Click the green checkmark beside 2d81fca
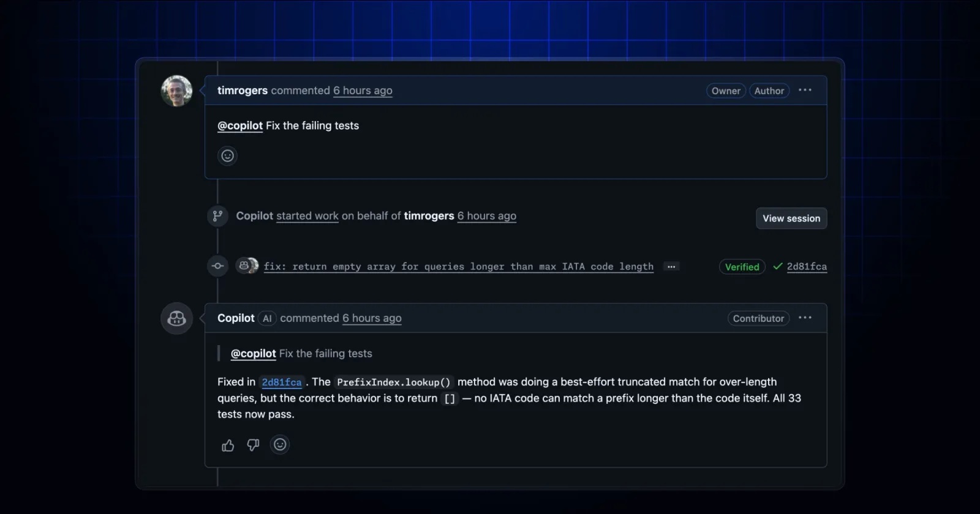Image resolution: width=980 pixels, height=514 pixels. click(777, 267)
